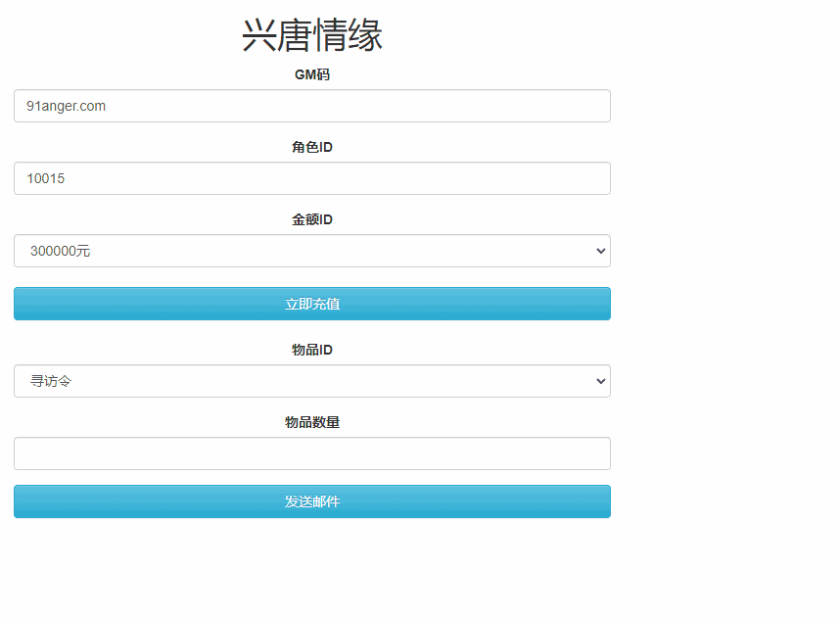Click the 金额ID field label
The height and width of the screenshot is (618, 840).
click(311, 219)
